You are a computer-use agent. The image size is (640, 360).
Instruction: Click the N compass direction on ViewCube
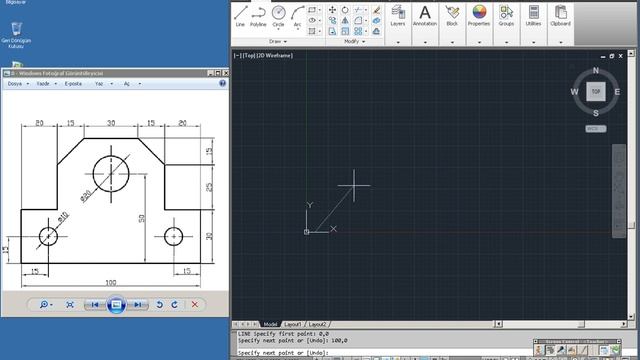pos(596,71)
